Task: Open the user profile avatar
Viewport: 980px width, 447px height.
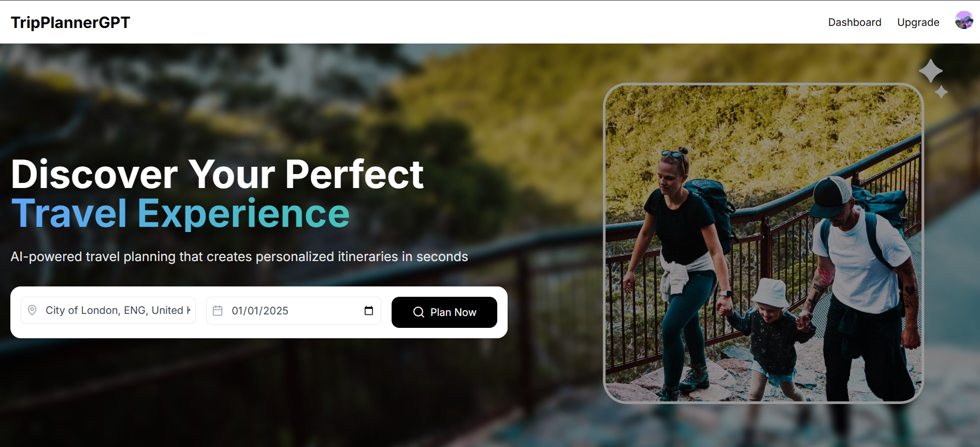Action: click(964, 20)
